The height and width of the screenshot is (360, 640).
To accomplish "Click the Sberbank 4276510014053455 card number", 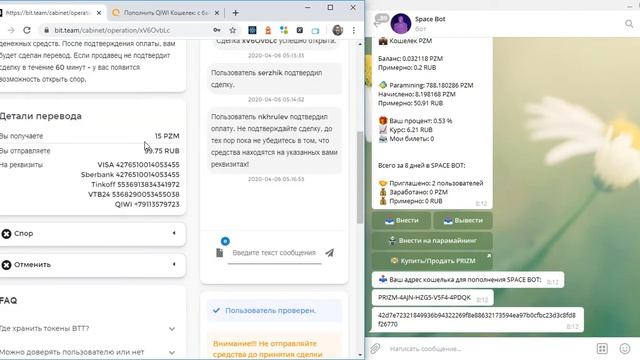I will tap(130, 175).
